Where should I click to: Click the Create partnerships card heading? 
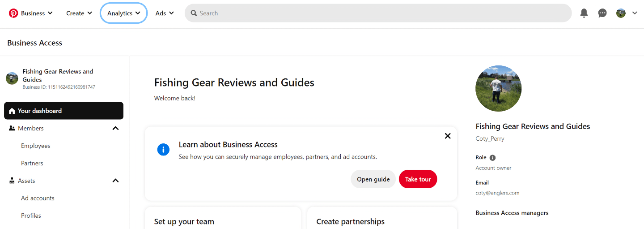click(x=351, y=221)
